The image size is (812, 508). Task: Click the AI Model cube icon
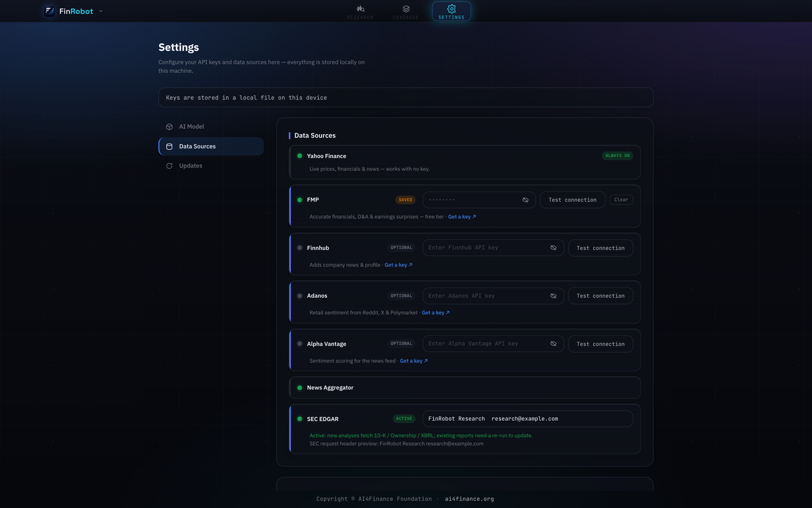coord(170,126)
